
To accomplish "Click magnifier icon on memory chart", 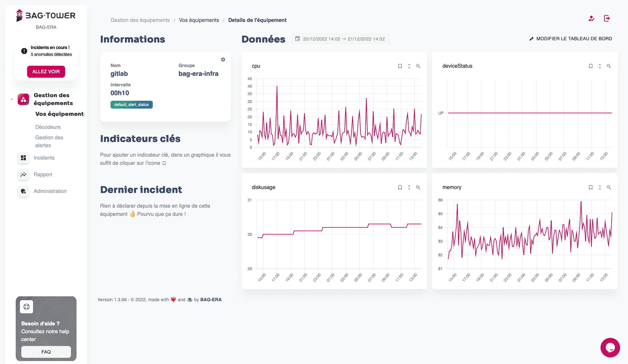I will pyautogui.click(x=609, y=187).
